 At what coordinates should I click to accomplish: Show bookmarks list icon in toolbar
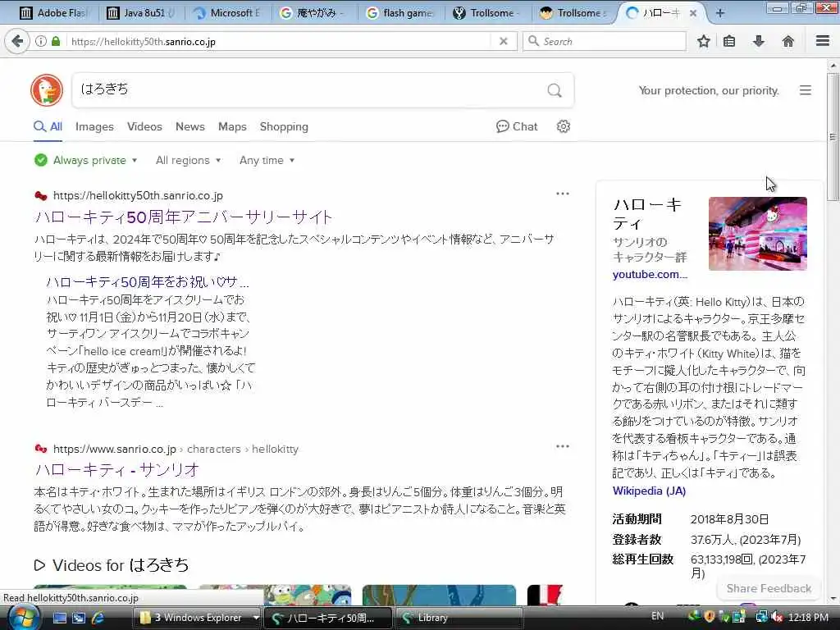click(x=729, y=41)
